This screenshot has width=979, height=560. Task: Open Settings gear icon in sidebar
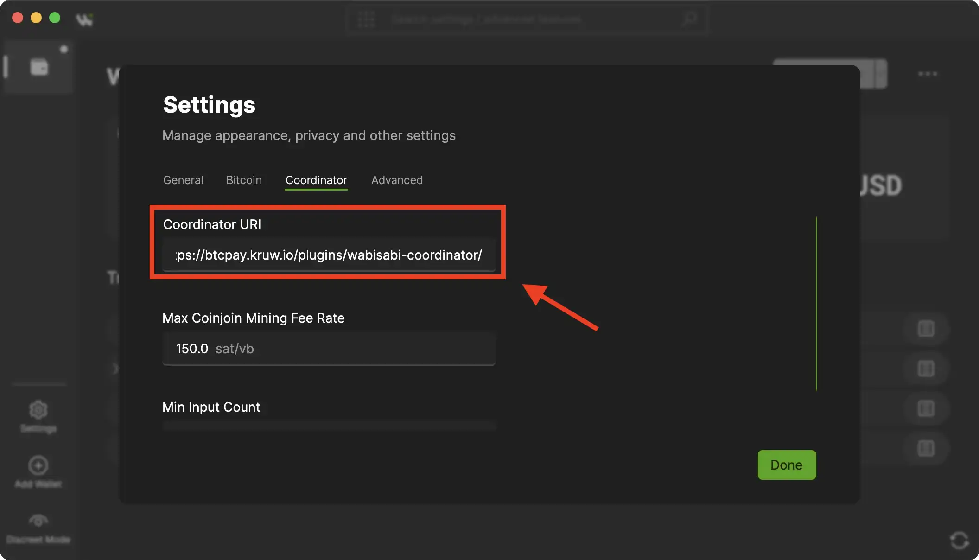pos(38,410)
